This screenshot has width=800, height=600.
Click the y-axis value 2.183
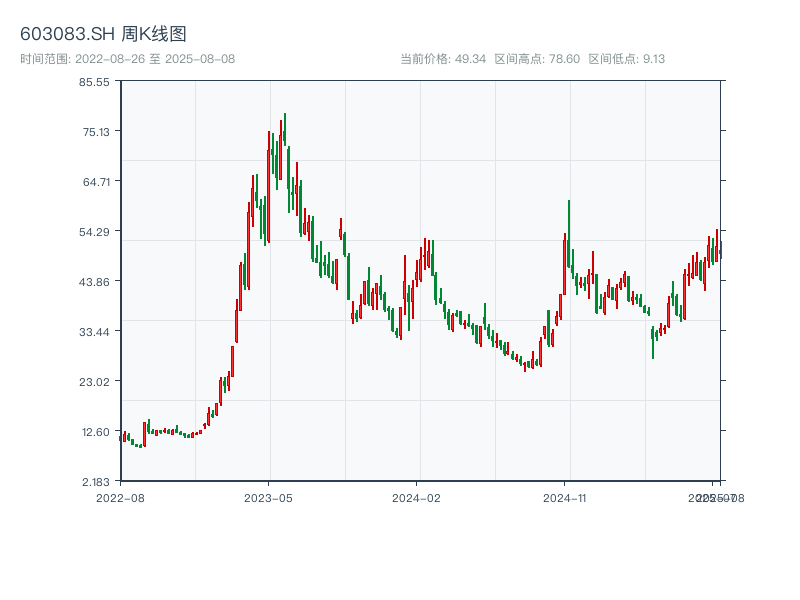click(95, 482)
